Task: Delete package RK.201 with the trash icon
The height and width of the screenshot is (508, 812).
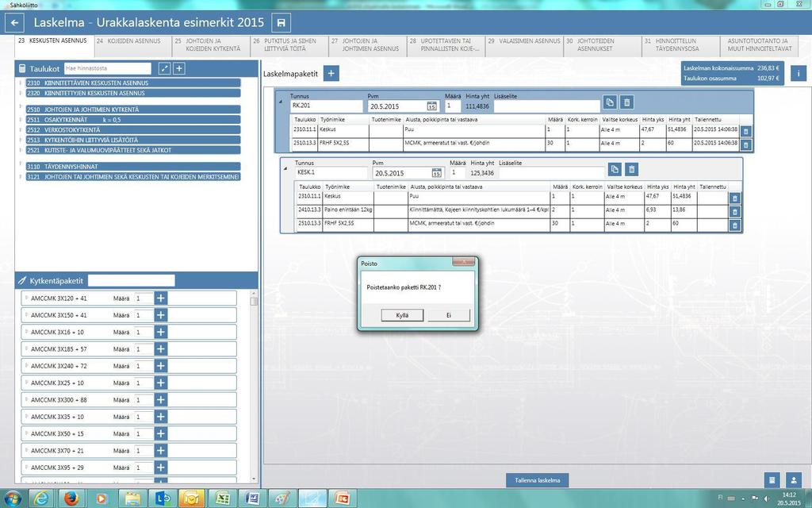Action: (626, 102)
